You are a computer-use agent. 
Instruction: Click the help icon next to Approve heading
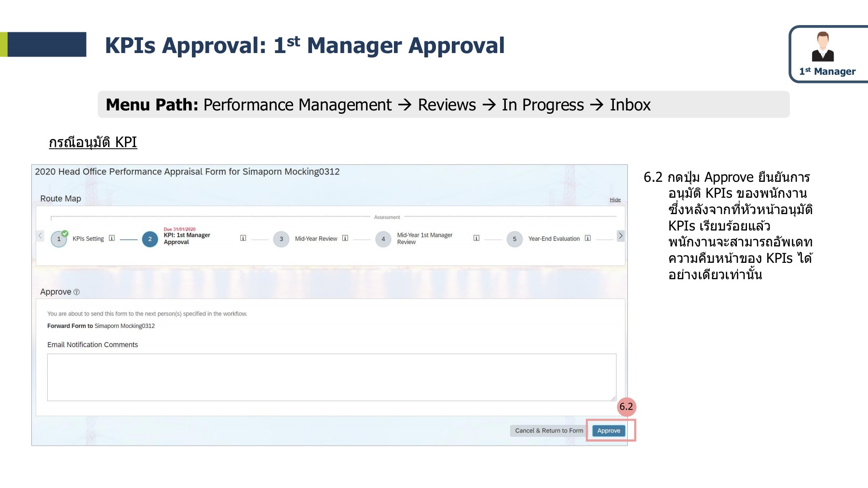(77, 292)
